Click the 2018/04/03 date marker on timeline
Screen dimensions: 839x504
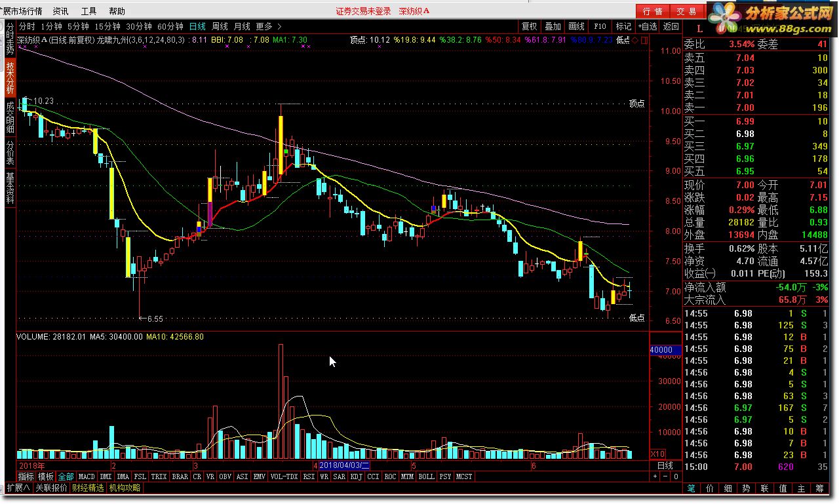[344, 465]
